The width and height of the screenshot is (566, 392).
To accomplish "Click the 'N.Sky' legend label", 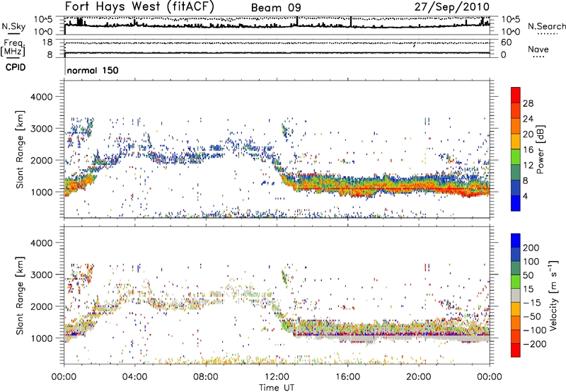I will point(13,26).
